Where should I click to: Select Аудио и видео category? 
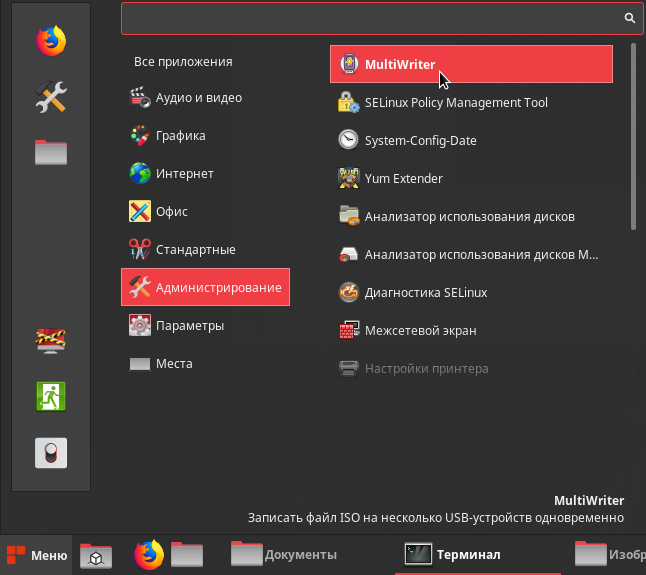point(205,98)
